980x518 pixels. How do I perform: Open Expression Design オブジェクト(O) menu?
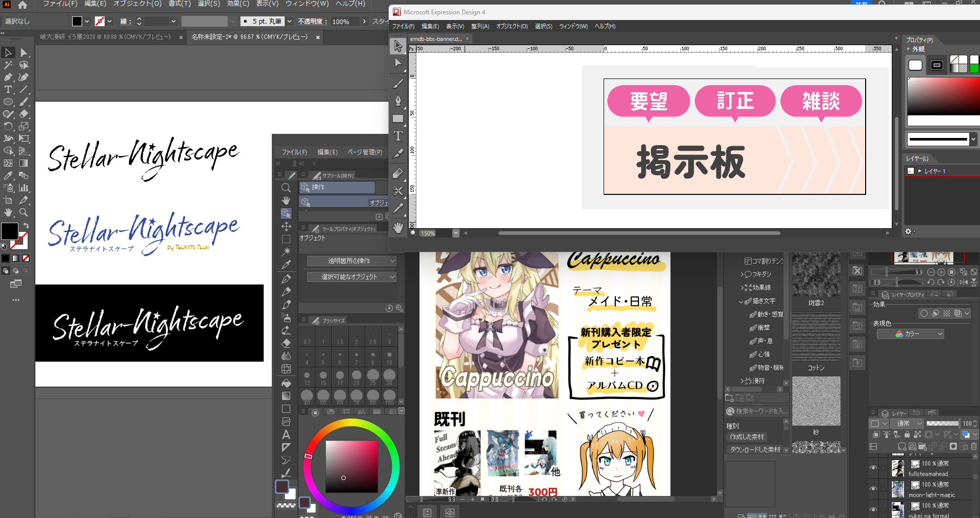tap(512, 26)
